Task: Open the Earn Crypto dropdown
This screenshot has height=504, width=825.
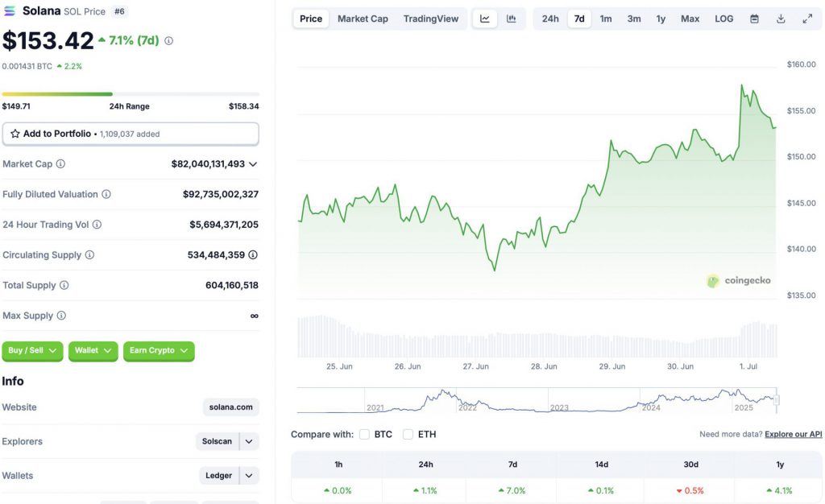Action: tap(159, 350)
